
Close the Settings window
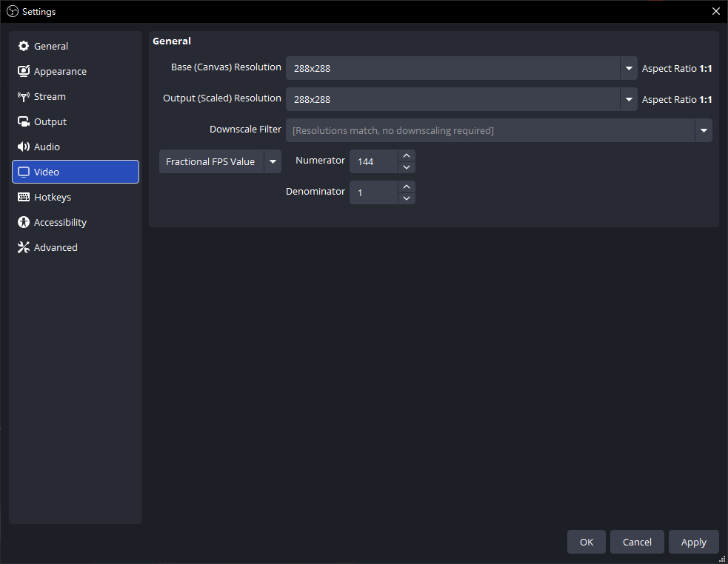pyautogui.click(x=716, y=11)
